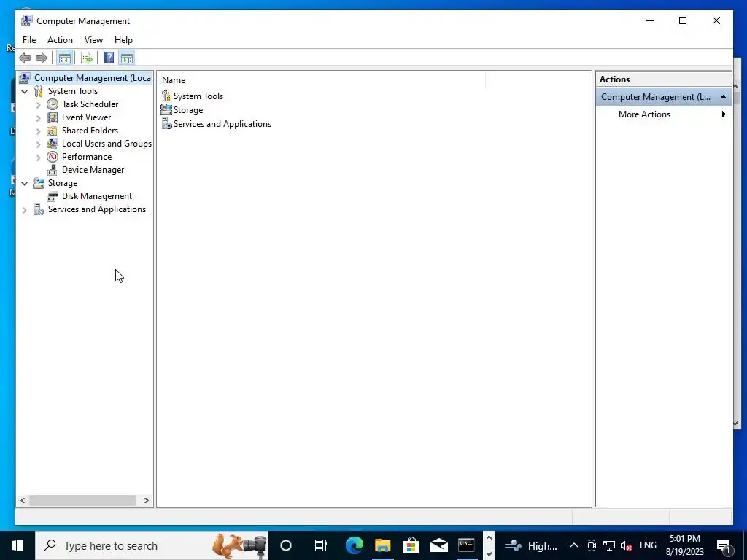Click weather widget on taskbar
The height and width of the screenshot is (560, 747).
pyautogui.click(x=531, y=545)
